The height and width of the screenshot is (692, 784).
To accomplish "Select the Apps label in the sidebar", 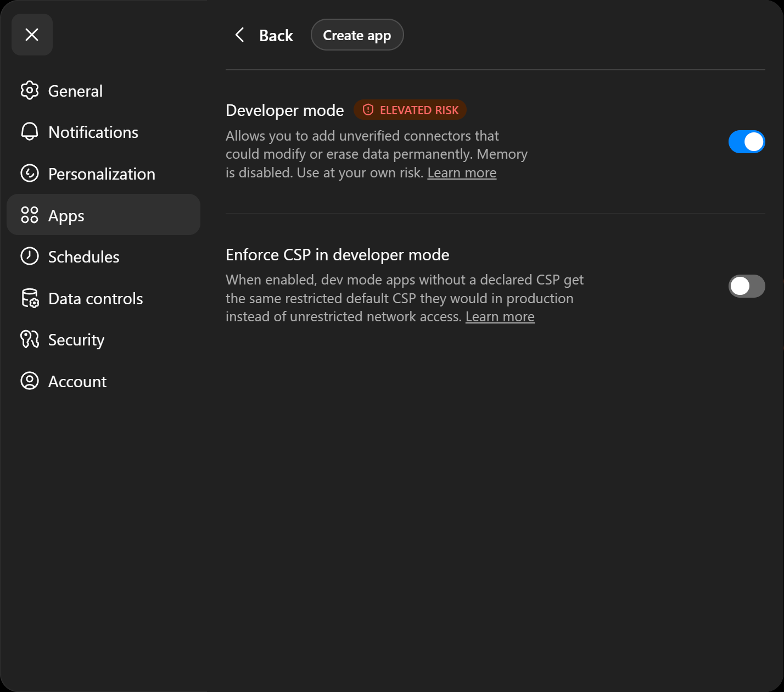I will pyautogui.click(x=66, y=216).
